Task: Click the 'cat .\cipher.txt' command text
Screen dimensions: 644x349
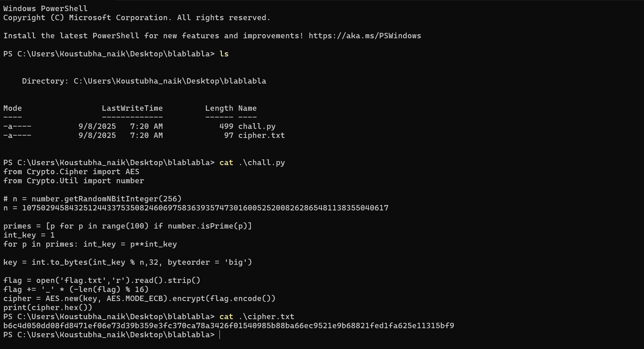Action: (x=257, y=317)
